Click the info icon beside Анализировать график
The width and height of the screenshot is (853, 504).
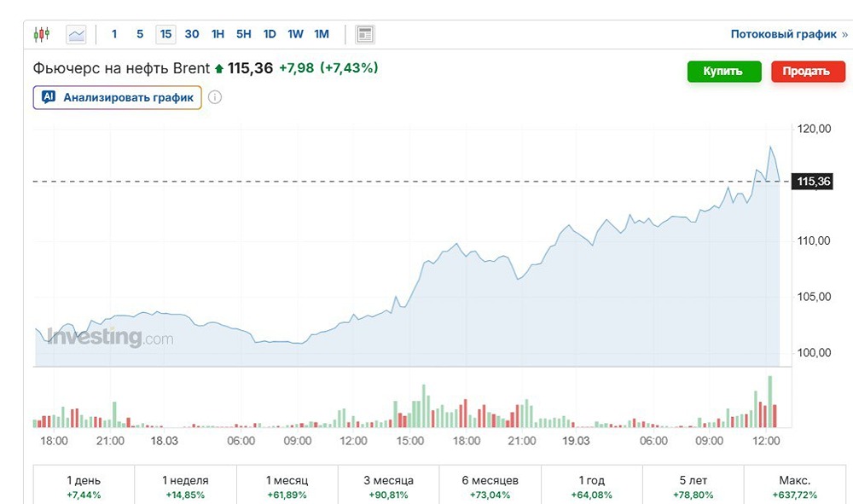[215, 97]
